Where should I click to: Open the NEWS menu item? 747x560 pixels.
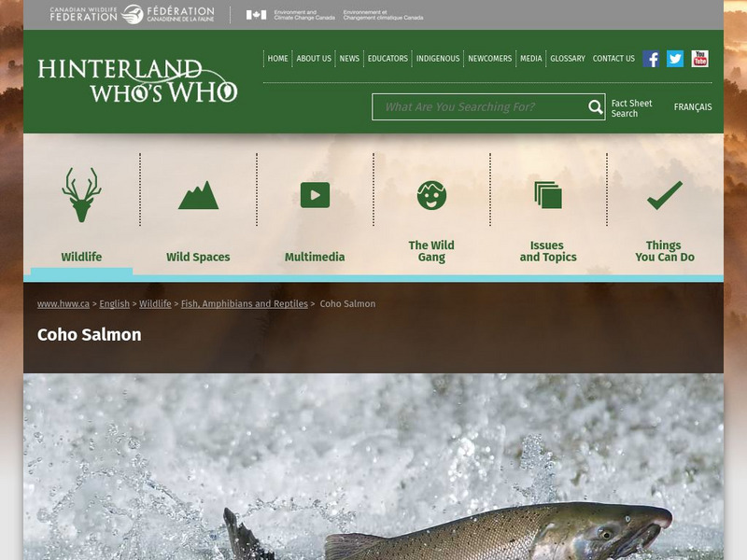[349, 59]
